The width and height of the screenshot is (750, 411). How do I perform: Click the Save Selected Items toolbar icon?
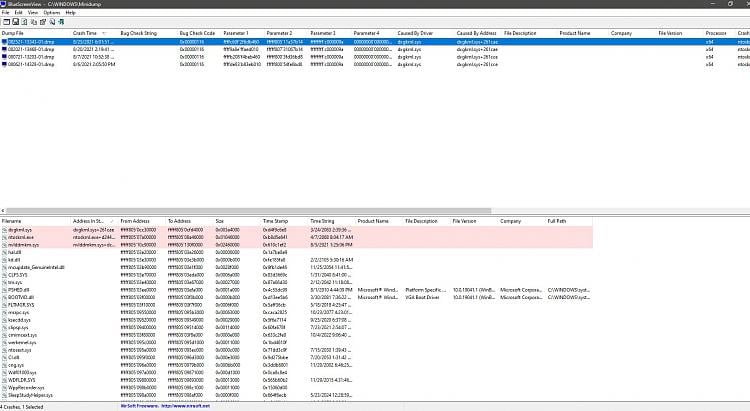pyautogui.click(x=15, y=22)
